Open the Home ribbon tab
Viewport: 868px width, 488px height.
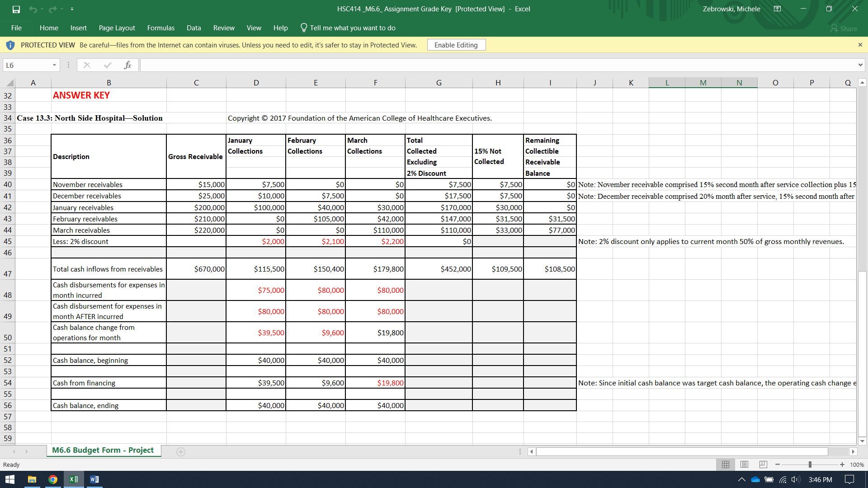pyautogui.click(x=49, y=28)
